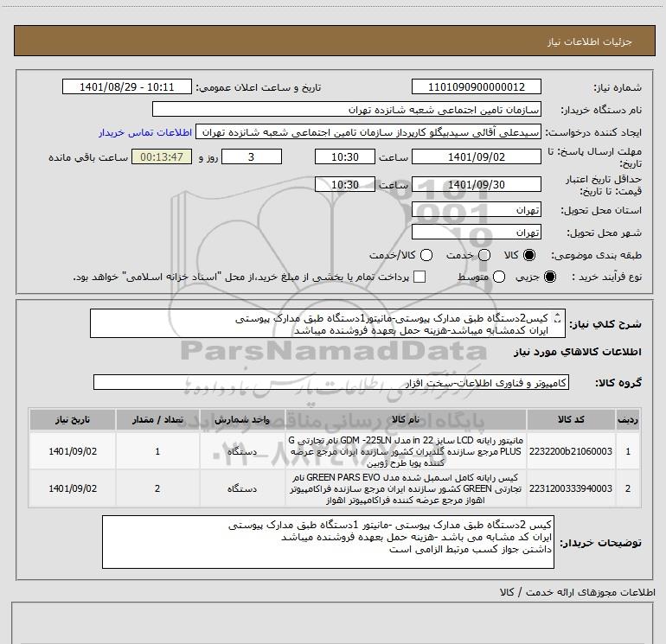This screenshot has height=644, width=666.
Task: Open buyer contact info link 'اطلاعات تماس خریدار'
Action: click(x=145, y=132)
